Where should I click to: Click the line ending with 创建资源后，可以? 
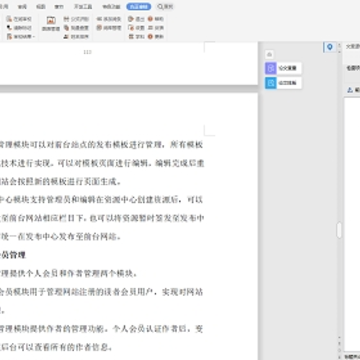pos(102,200)
